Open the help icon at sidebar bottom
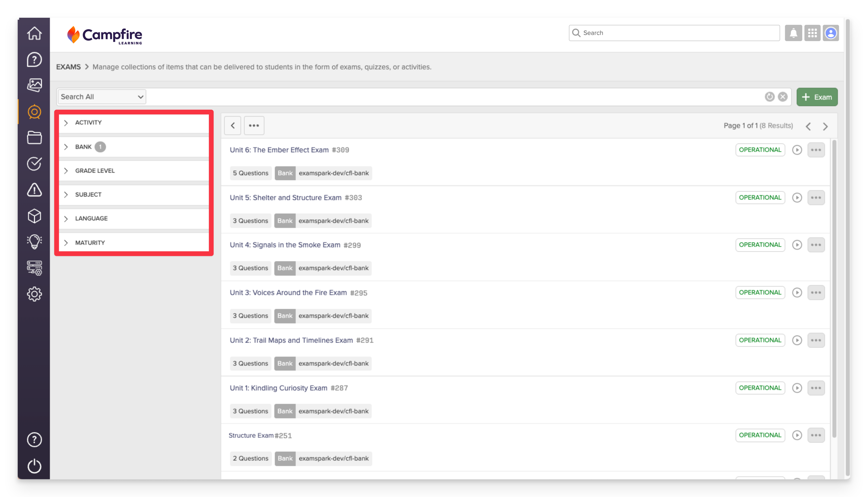 [x=34, y=440]
